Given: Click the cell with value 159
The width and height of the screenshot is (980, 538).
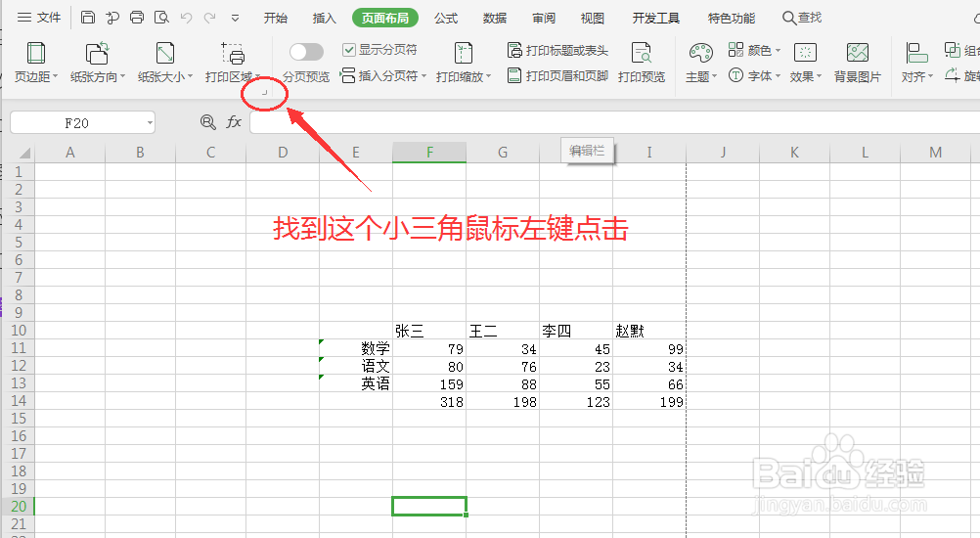Looking at the screenshot, I should (429, 383).
